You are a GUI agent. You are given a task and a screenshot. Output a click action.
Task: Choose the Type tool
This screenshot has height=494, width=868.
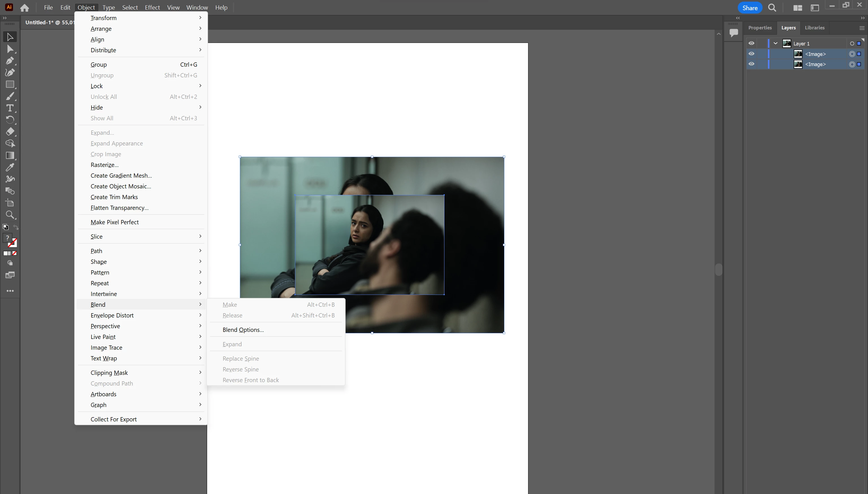pyautogui.click(x=10, y=108)
